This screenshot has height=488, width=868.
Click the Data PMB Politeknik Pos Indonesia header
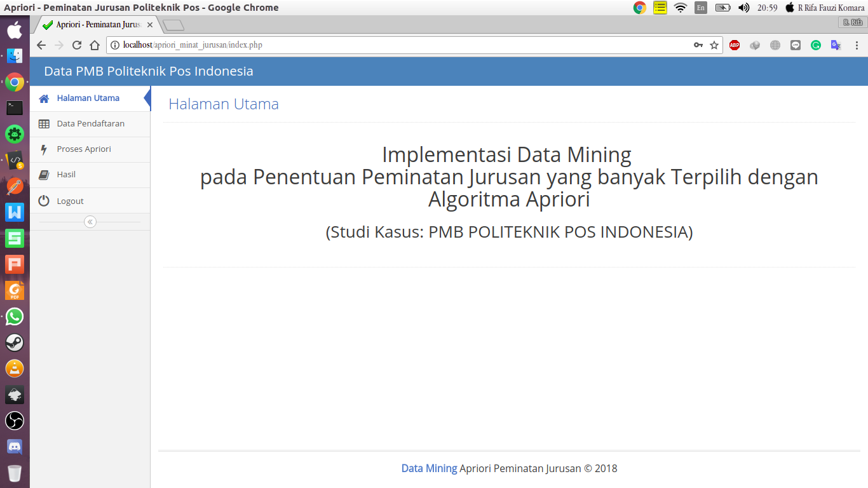click(x=149, y=71)
